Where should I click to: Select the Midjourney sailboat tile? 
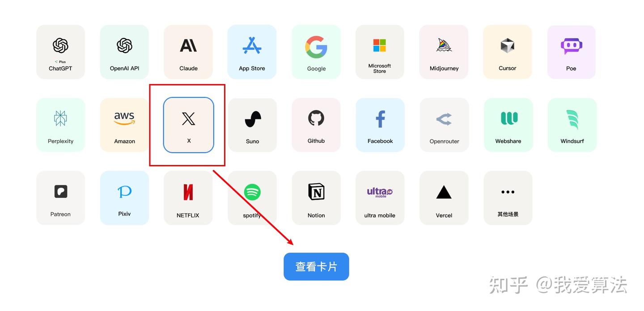(444, 52)
